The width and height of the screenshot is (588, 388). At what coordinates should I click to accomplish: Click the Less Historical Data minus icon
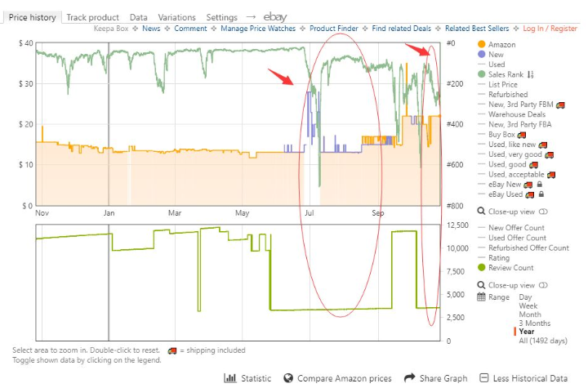(x=484, y=378)
